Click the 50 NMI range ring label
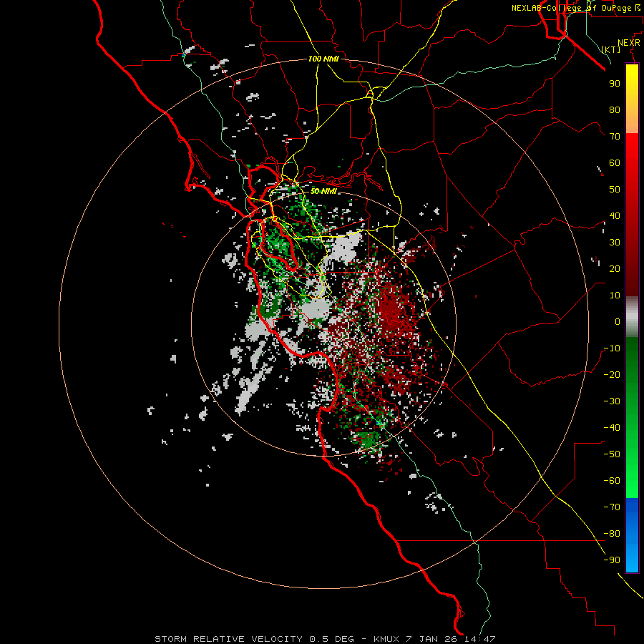 (x=323, y=191)
